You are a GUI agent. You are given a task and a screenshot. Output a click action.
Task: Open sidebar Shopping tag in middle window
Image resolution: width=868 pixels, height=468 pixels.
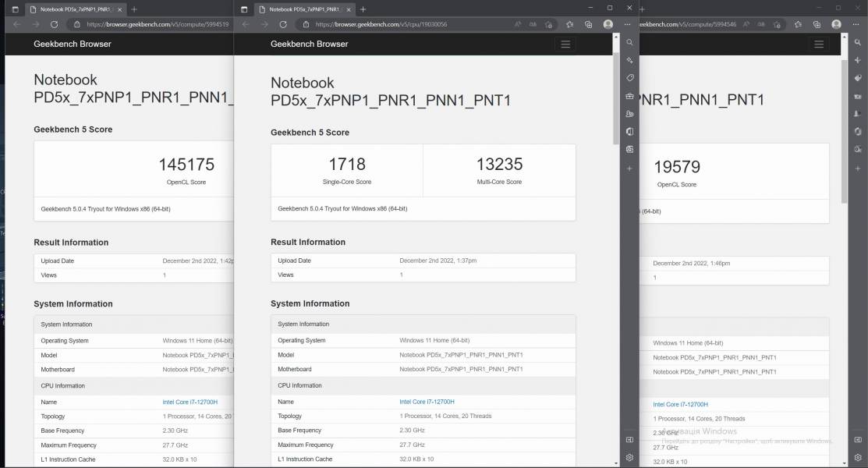pyautogui.click(x=629, y=77)
